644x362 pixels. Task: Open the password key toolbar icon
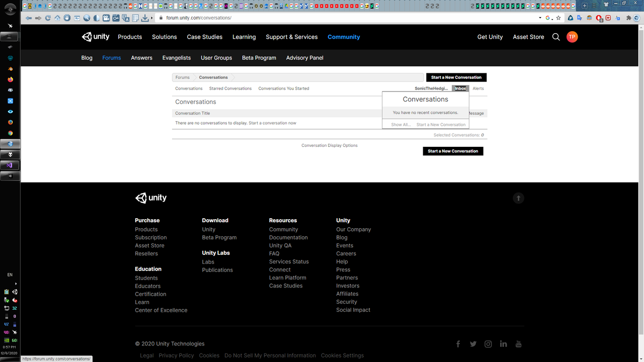pyautogui.click(x=116, y=18)
